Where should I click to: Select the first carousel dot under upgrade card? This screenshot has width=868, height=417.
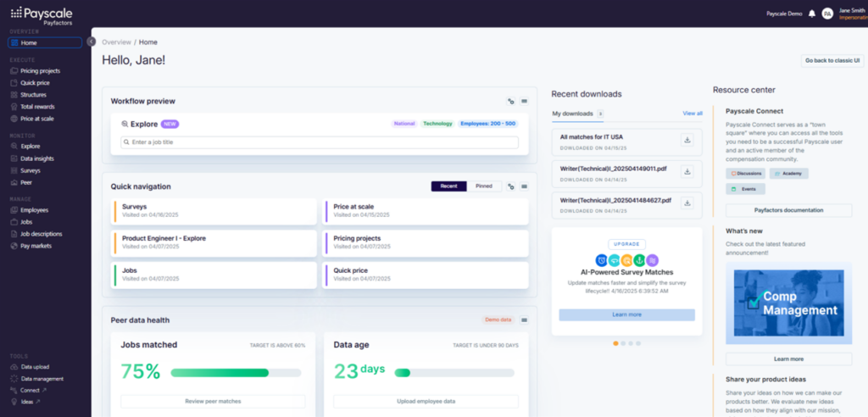tap(615, 343)
